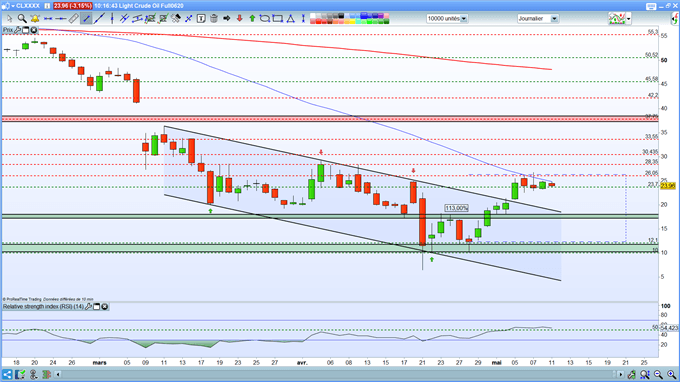Pick the purple color swatch
Image resolution: width=680 pixels, height=382 pixels.
tap(381, 16)
